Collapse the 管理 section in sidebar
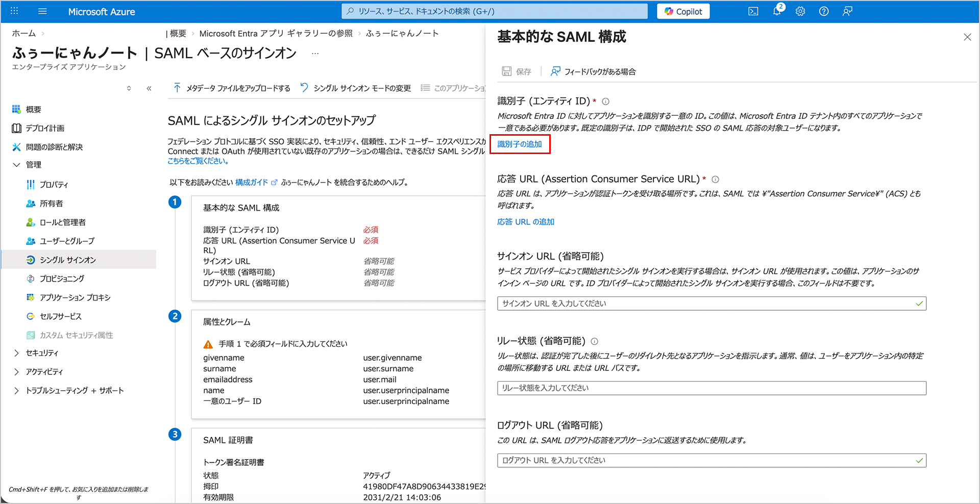 coord(16,165)
